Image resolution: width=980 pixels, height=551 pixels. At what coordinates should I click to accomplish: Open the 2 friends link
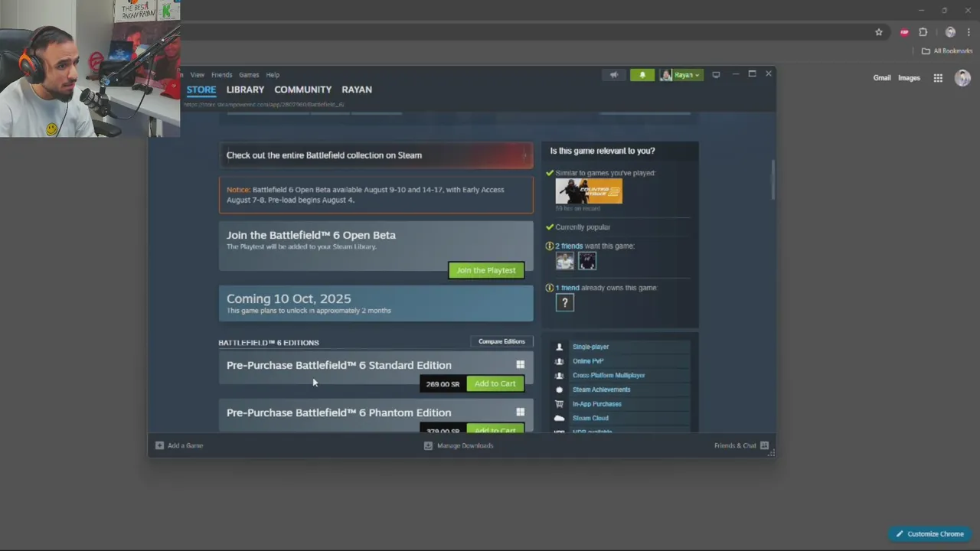[569, 246]
